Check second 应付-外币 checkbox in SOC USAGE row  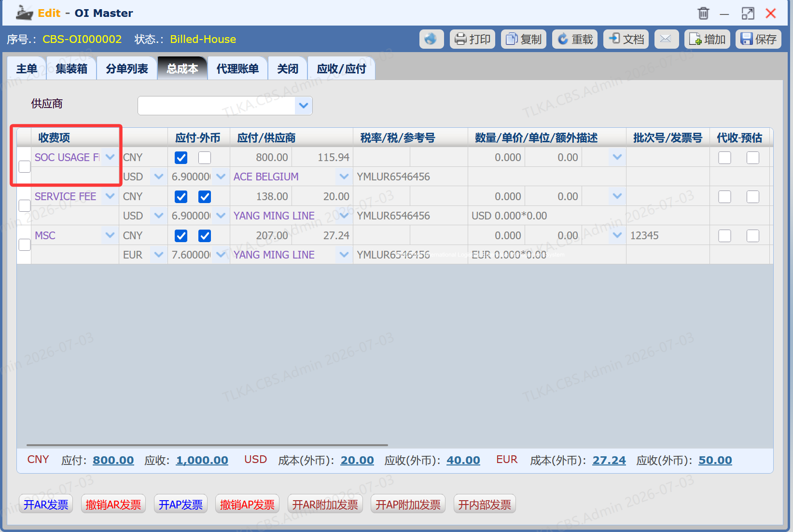pos(205,158)
